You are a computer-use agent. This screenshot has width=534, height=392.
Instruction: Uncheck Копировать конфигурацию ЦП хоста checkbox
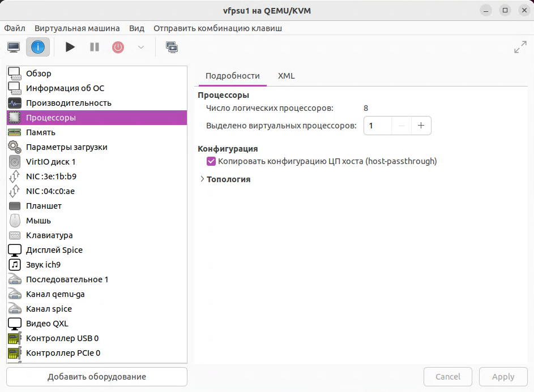tap(212, 161)
